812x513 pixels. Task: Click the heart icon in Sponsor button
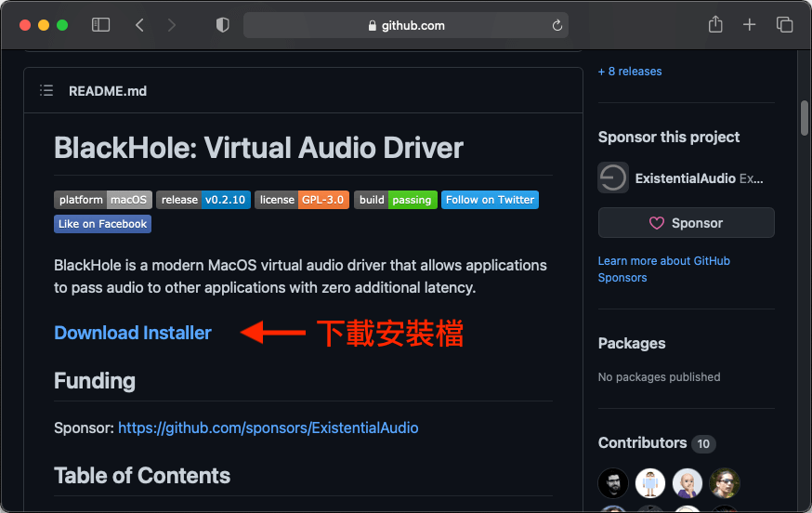point(657,223)
